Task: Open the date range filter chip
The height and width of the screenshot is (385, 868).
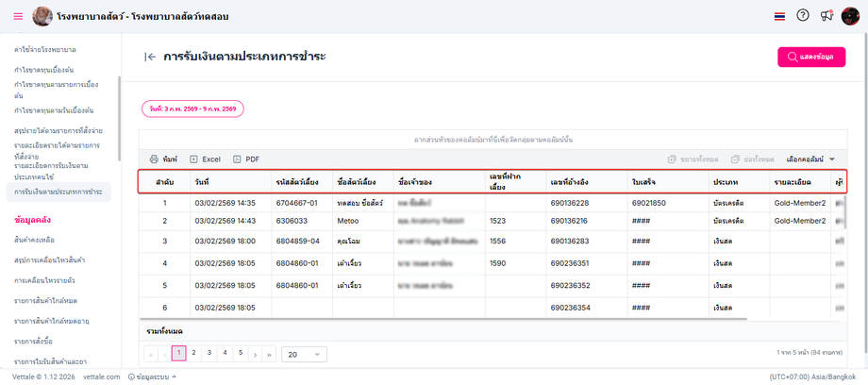Action: [192, 109]
